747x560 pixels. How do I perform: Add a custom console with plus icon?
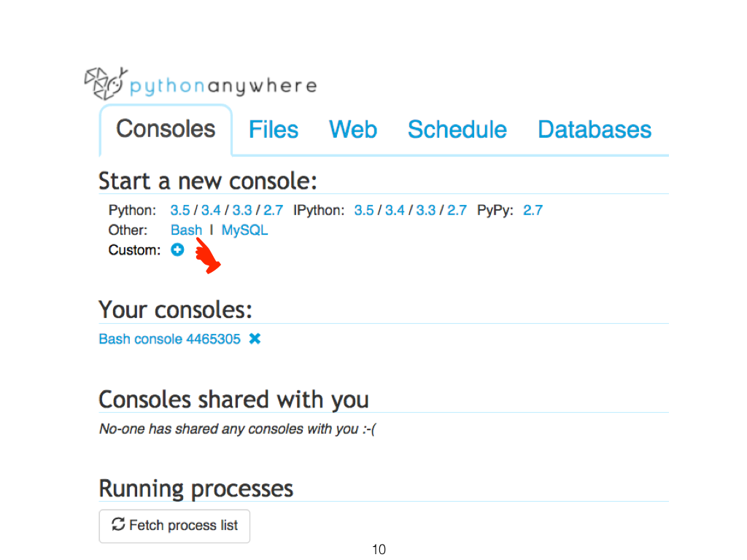point(177,249)
